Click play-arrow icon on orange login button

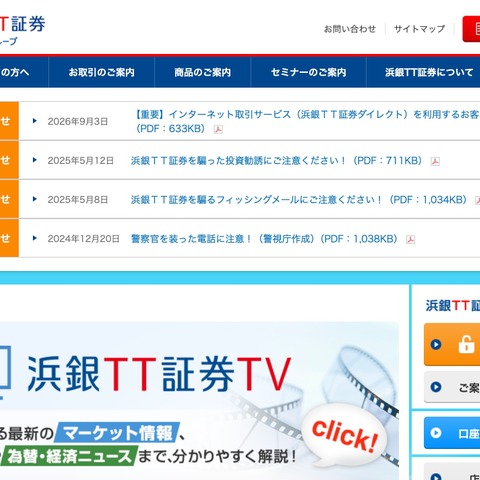(436, 344)
